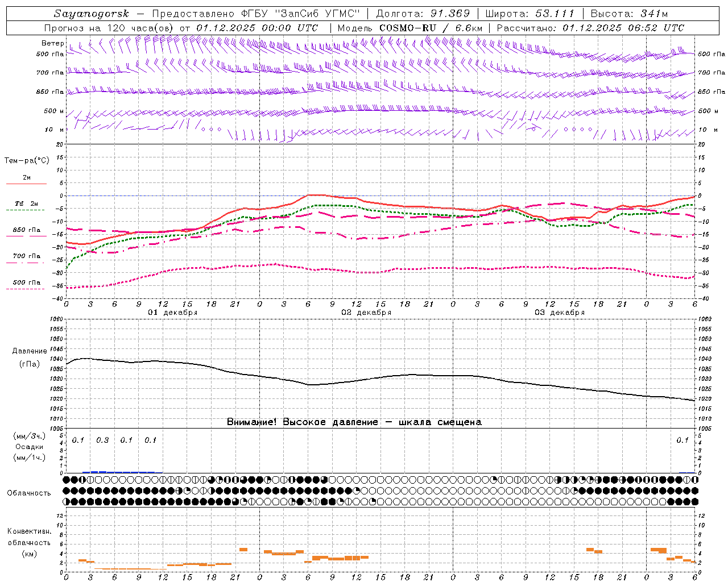Click the 'Ветер' wind panel label
The image size is (728, 582).
click(x=52, y=43)
